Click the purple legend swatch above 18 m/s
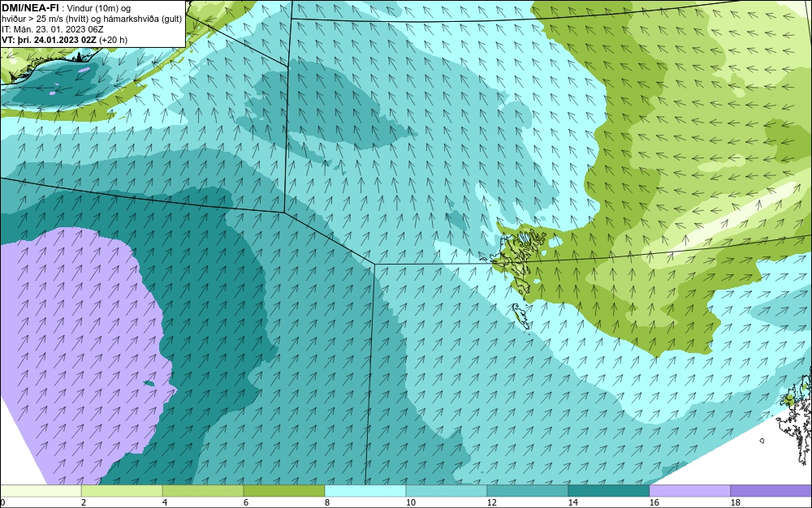 771,490
